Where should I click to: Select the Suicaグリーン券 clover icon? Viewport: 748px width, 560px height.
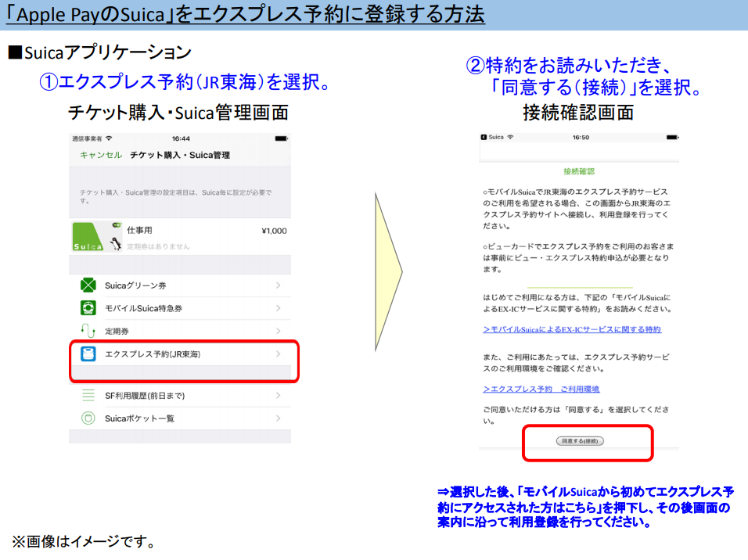point(88,285)
